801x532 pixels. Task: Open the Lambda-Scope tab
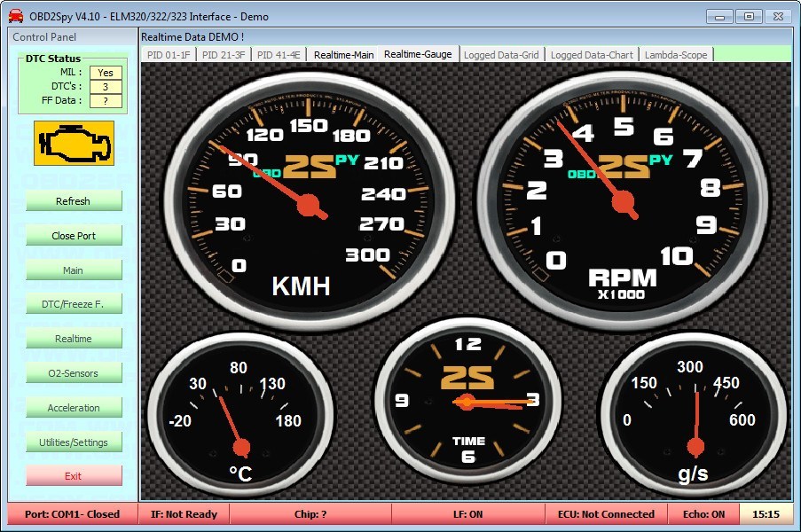click(x=676, y=55)
